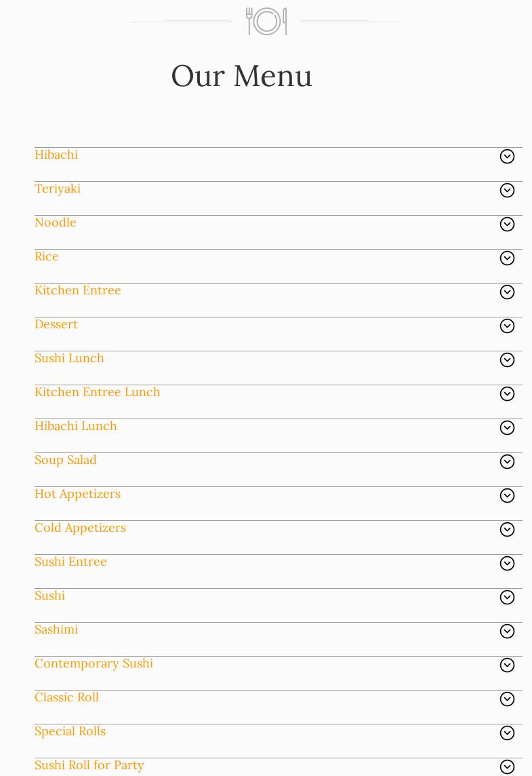Expand the Classic Roll dropdown arrow

pos(507,699)
